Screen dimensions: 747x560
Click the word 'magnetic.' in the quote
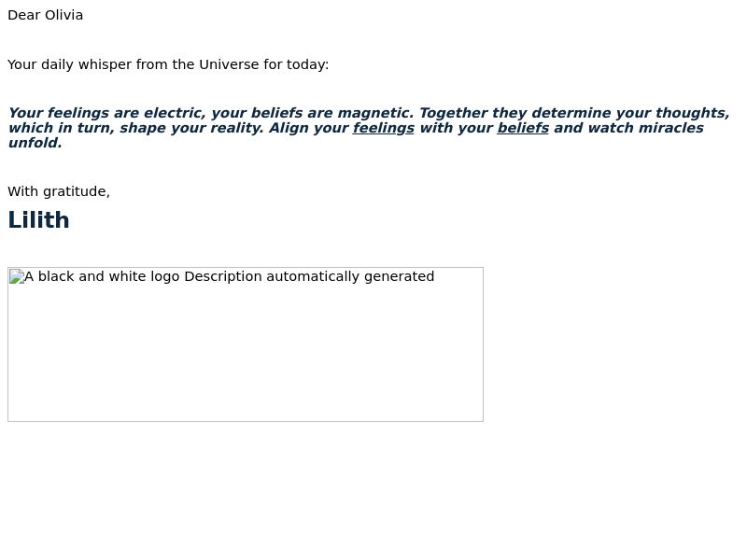tap(376, 113)
